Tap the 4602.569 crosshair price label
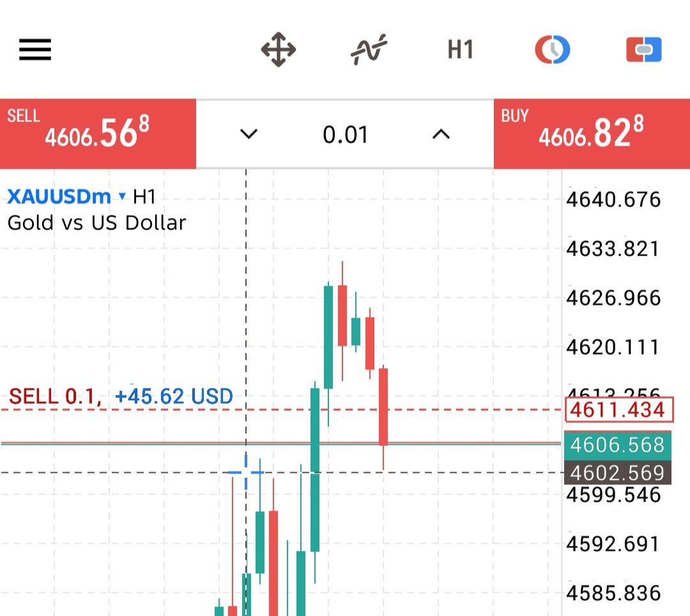This screenshot has height=616, width=690. point(618,473)
